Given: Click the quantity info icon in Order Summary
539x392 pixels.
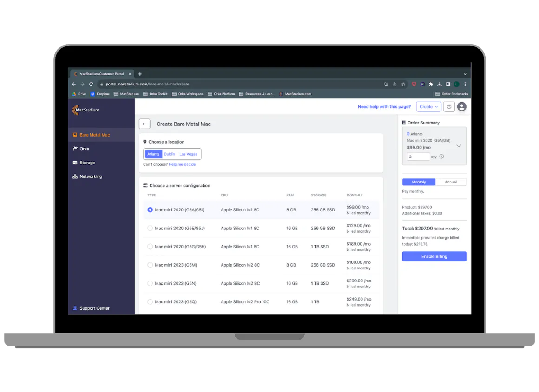Looking at the screenshot, I should pyautogui.click(x=441, y=157).
